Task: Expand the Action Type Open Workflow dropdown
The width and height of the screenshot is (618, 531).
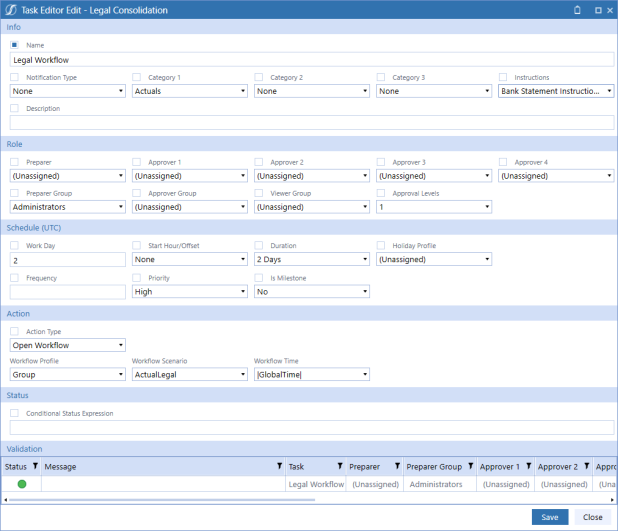Action: click(68, 345)
